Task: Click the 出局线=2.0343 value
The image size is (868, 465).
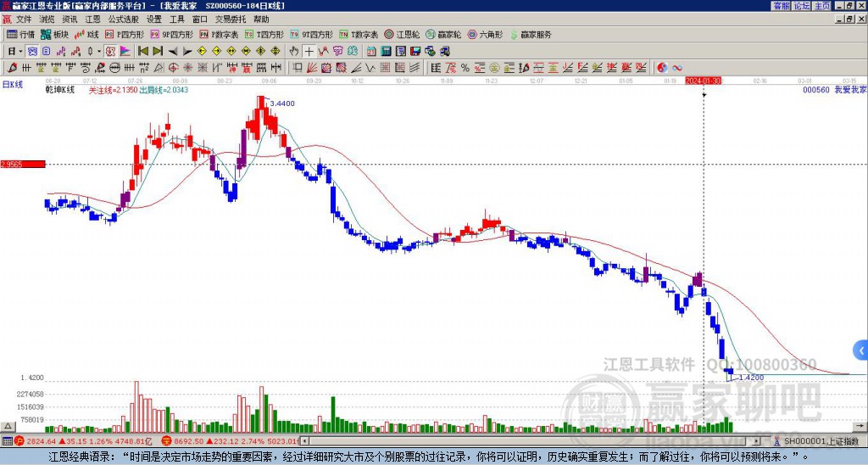Action: [164, 90]
